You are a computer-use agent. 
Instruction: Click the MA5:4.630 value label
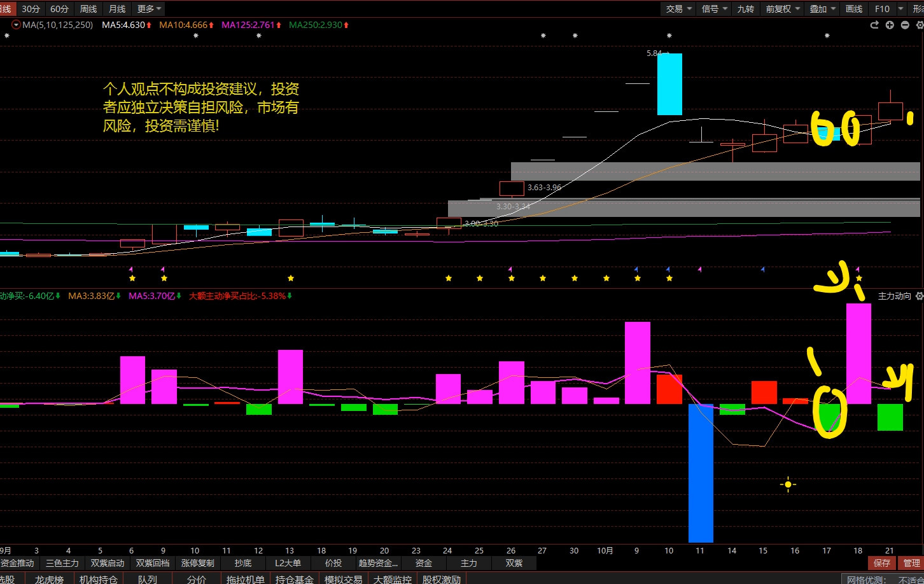pos(124,25)
